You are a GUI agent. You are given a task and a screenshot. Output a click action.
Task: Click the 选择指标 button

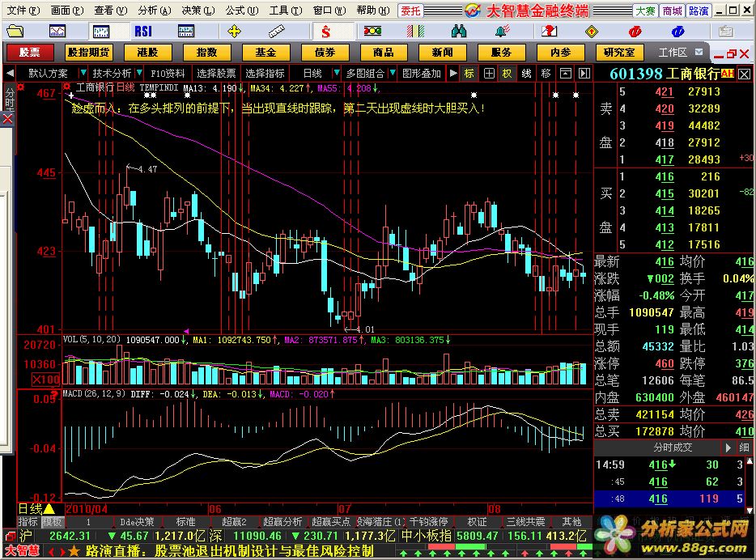pos(265,74)
